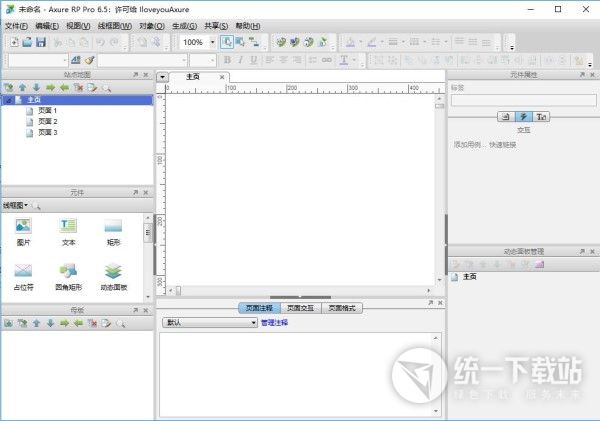This screenshot has height=421, width=600.
Task: Click the canvas horizontal scrollbar
Action: coord(300,291)
